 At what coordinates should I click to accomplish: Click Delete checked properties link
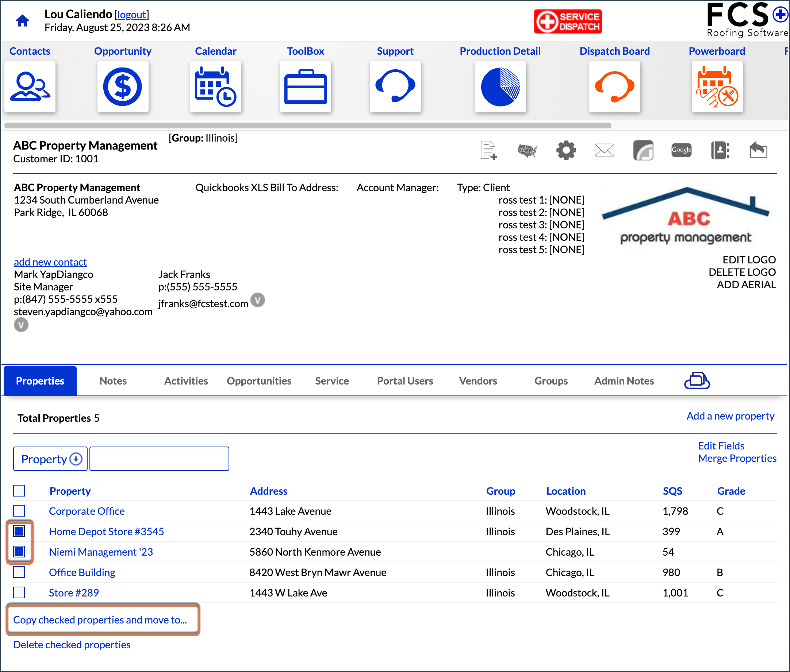pyautogui.click(x=72, y=644)
